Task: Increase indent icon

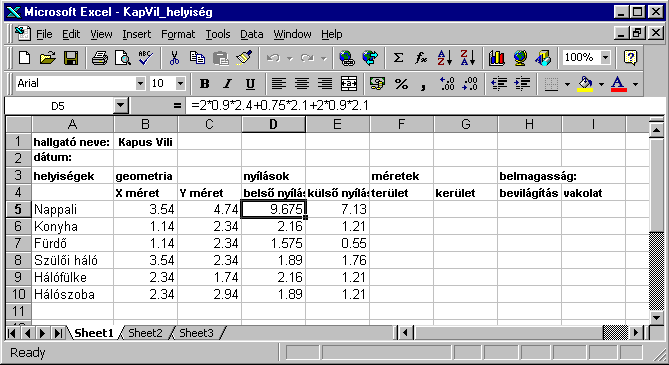Action: coord(522,83)
